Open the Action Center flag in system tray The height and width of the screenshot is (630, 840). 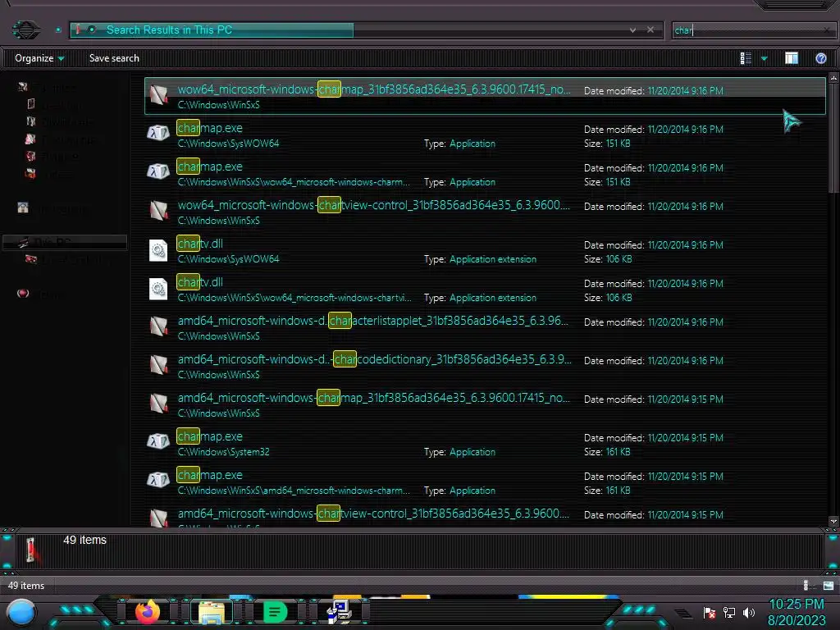pos(710,612)
